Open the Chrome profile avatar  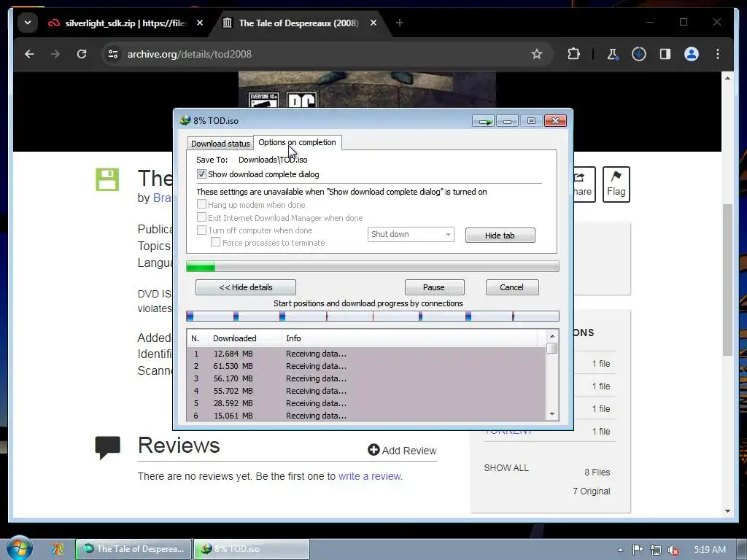[692, 54]
